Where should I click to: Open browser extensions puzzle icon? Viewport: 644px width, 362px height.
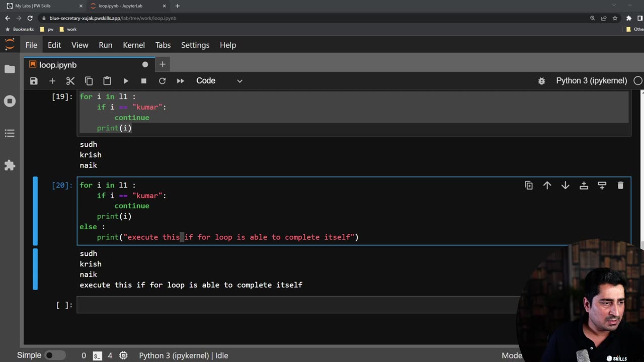(629, 18)
